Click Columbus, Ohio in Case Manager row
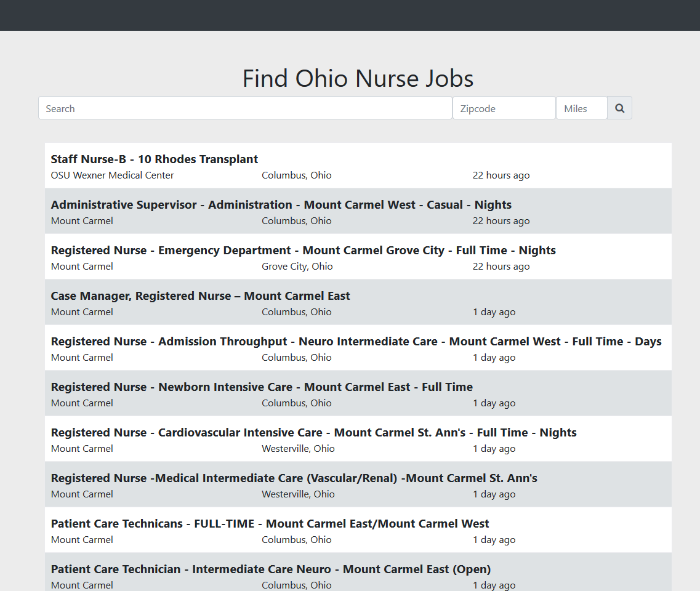The image size is (700, 591). pyautogui.click(x=296, y=312)
